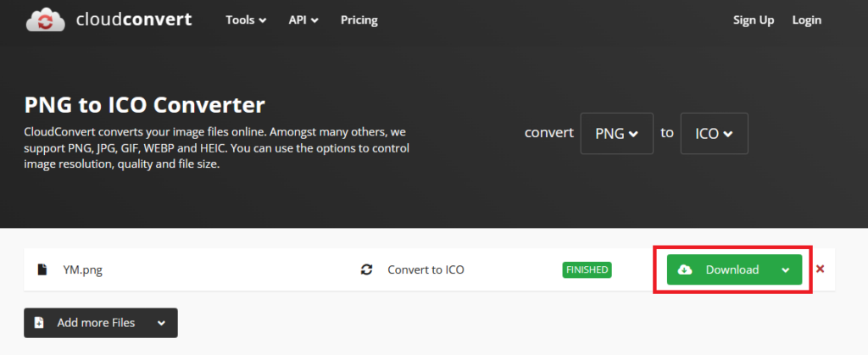Click the convert refresh arrows icon
The width and height of the screenshot is (868, 355).
tap(366, 270)
